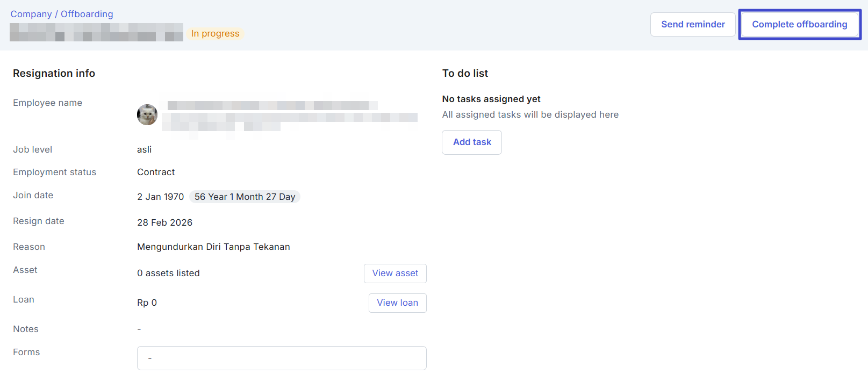Screen dimensions: 868x374
Task: Open the Company breadcrumb link
Action: tap(31, 14)
